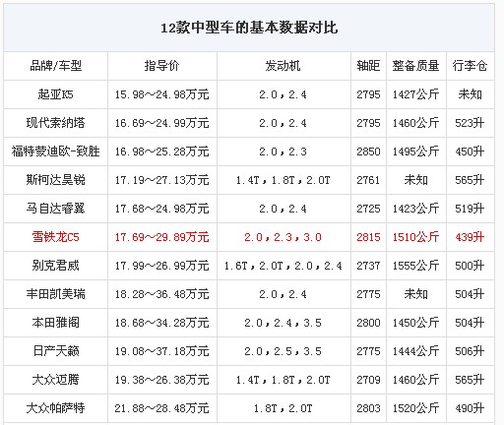Click the red 雪铁龙C5 model name

[x=56, y=237]
